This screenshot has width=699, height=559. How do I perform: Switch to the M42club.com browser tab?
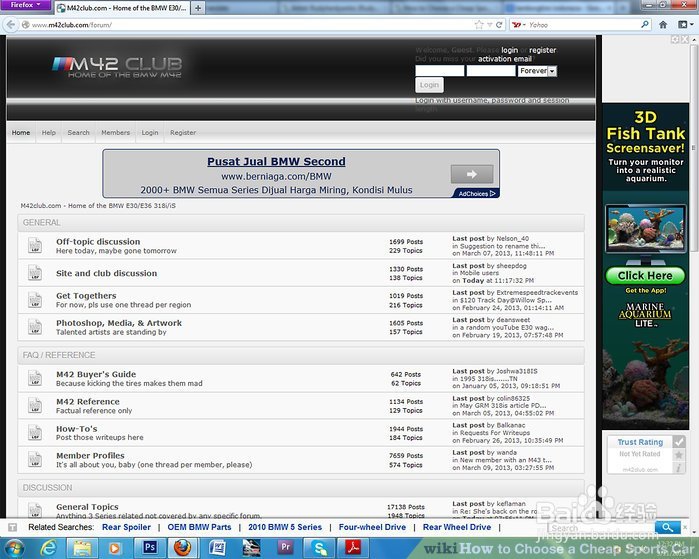point(122,8)
